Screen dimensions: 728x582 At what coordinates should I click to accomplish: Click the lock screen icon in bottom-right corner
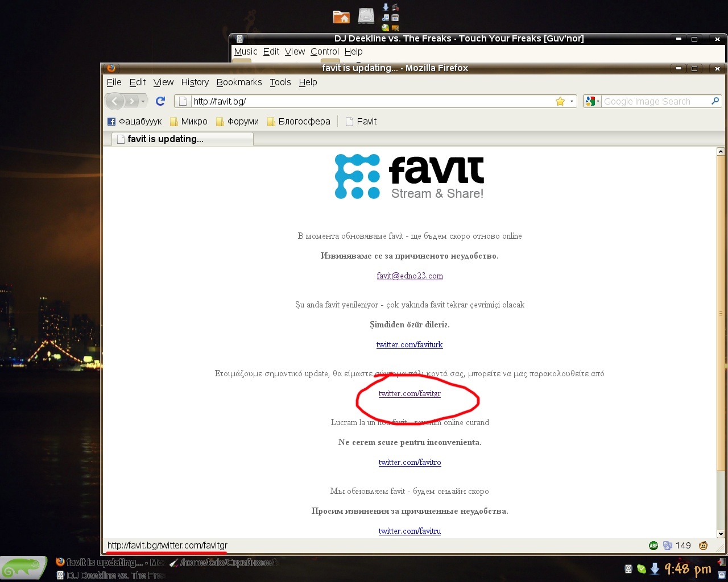click(x=722, y=575)
